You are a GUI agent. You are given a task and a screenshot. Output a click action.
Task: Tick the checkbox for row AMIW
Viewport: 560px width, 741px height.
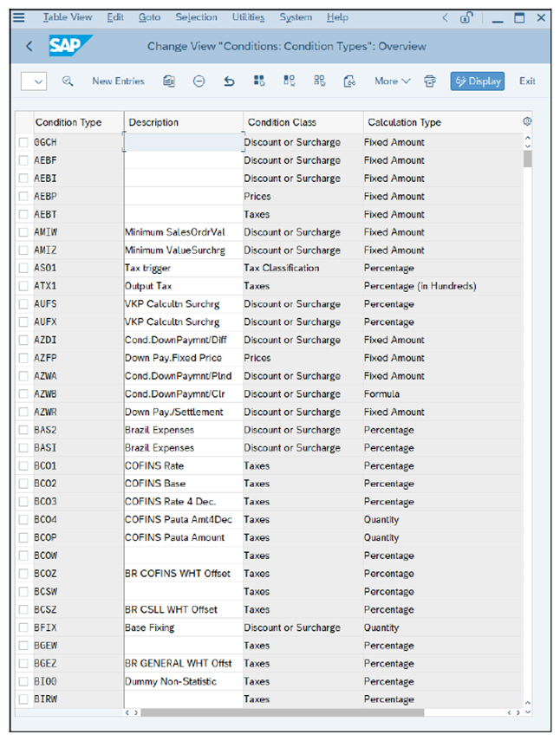coord(23,232)
